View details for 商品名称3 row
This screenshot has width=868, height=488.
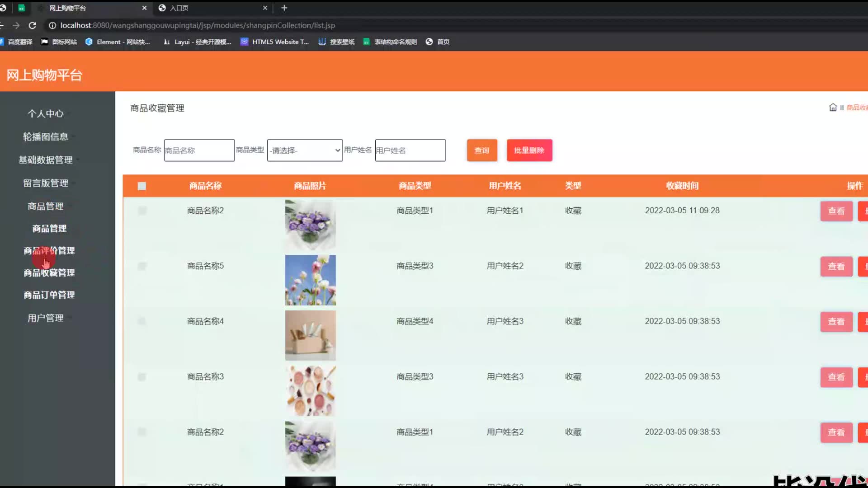836,377
